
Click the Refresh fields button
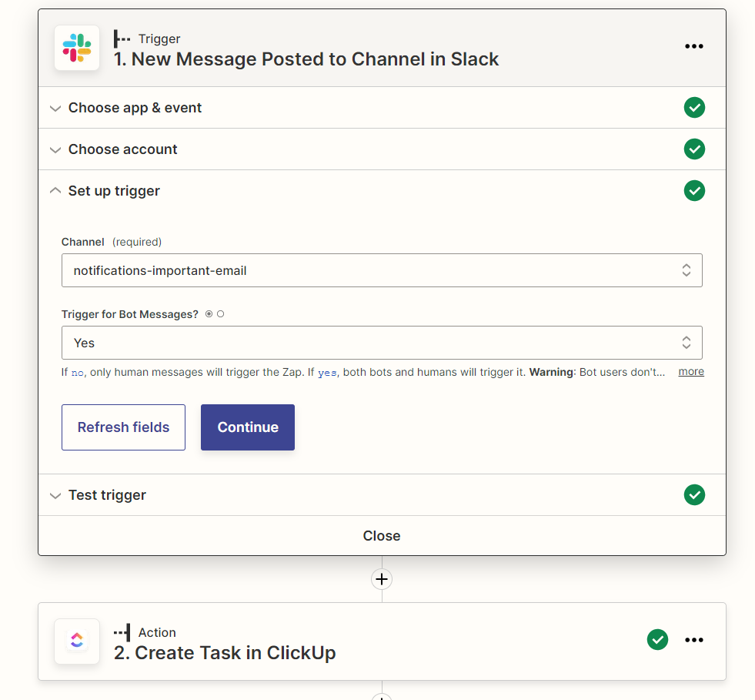[123, 427]
